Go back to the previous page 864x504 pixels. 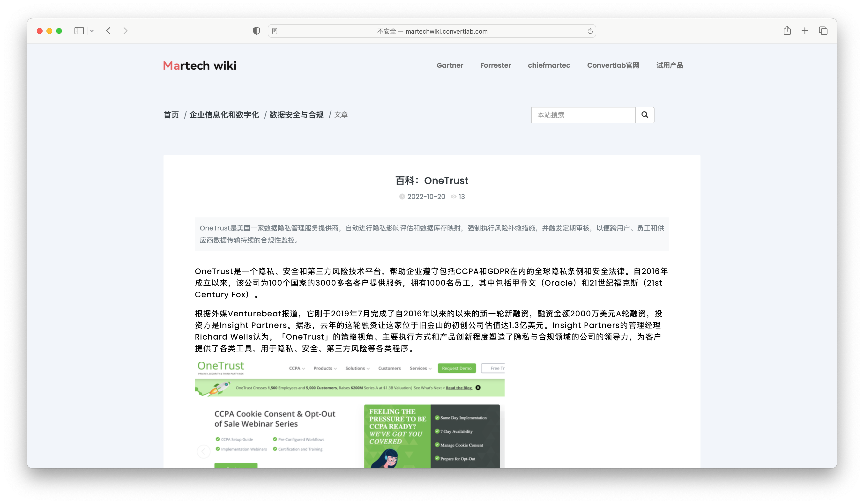coord(108,31)
